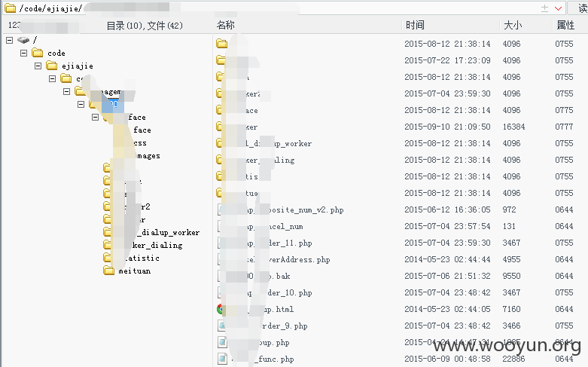Select the images folder in tree
Screen dimensions: 588x367
tap(148, 156)
